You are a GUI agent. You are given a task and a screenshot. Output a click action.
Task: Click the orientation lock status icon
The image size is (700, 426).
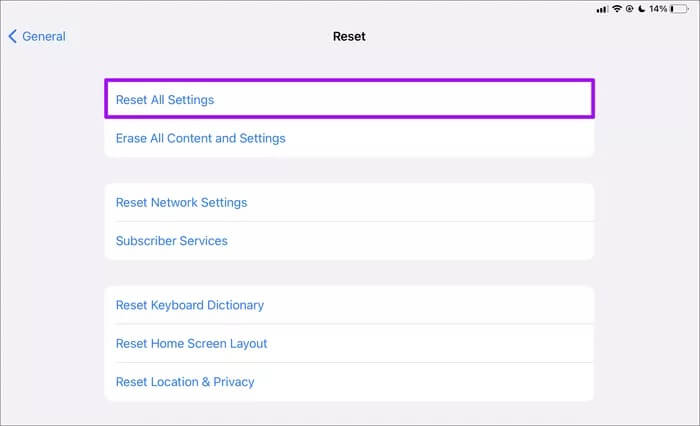[x=629, y=8]
